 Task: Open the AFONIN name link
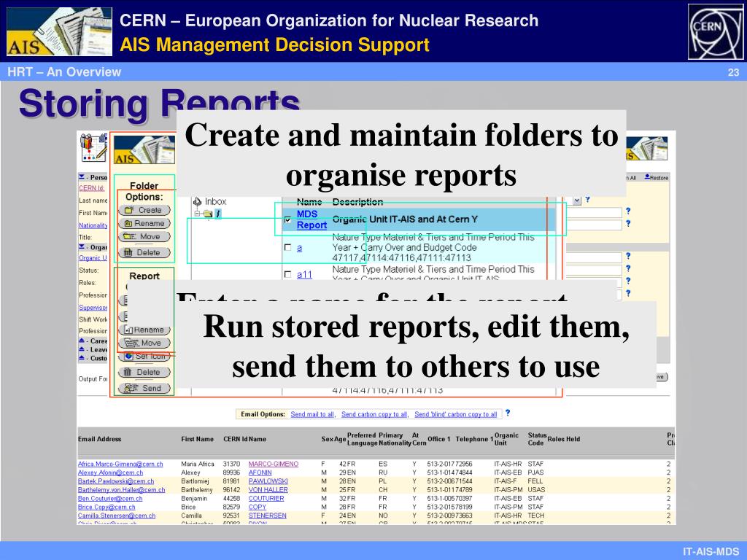260,472
